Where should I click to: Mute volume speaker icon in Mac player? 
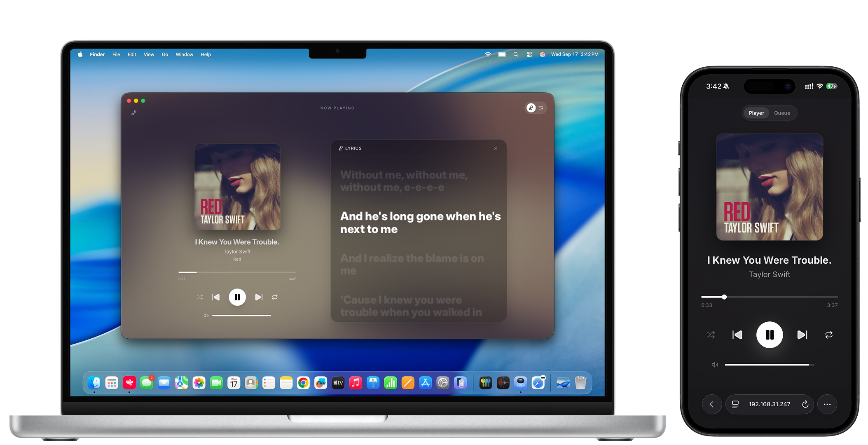(x=206, y=316)
